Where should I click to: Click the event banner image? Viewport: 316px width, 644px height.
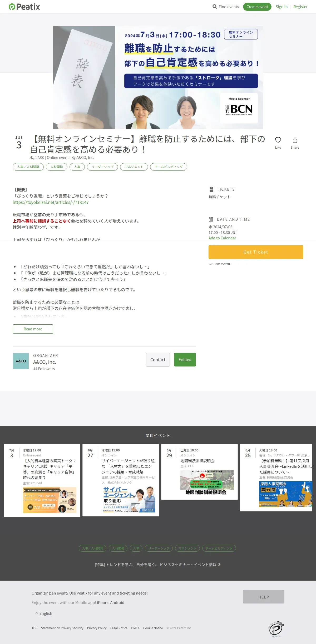click(158, 77)
